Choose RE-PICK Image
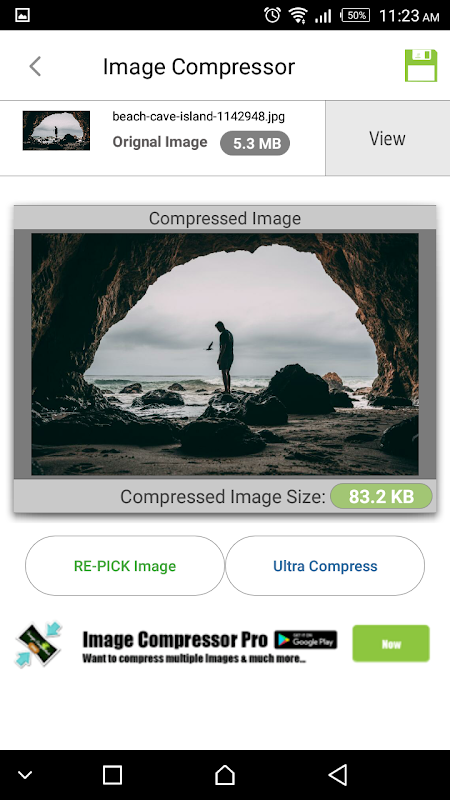This screenshot has height=800, width=450. [124, 565]
